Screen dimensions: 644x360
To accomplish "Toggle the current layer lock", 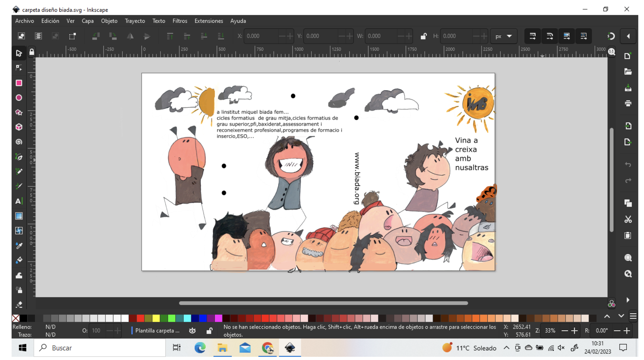I will [x=209, y=331].
